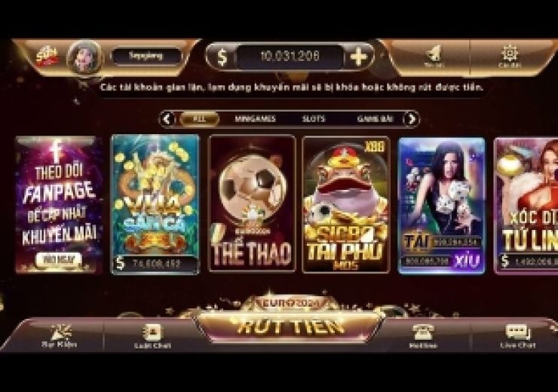Image resolution: width=558 pixels, height=392 pixels.
Task: Open the settings gear icon
Action: pyautogui.click(x=510, y=54)
